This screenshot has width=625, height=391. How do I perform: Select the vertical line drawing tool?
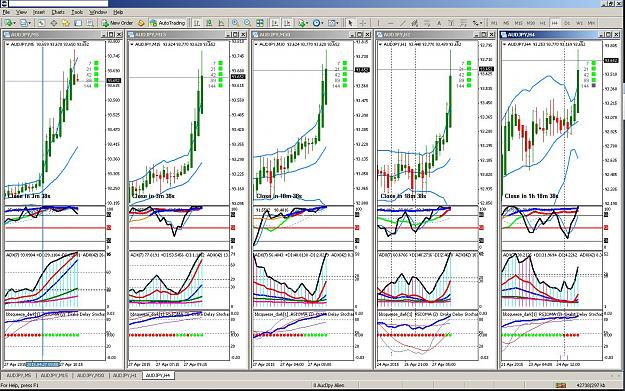tap(378, 23)
